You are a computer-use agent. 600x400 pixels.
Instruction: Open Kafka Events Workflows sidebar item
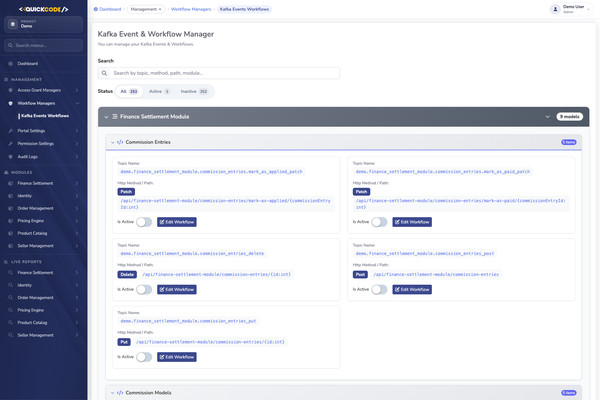(45, 116)
